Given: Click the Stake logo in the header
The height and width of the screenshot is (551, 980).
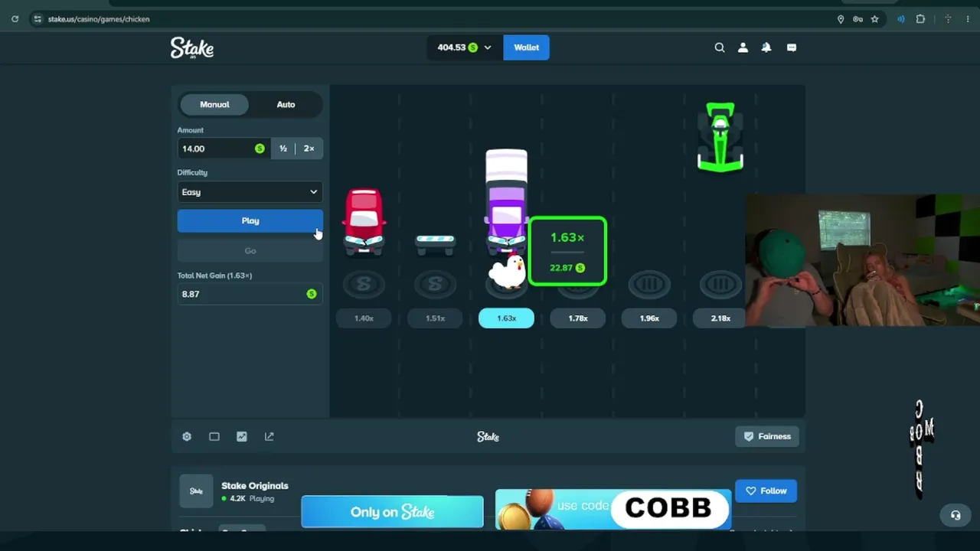Looking at the screenshot, I should (191, 47).
